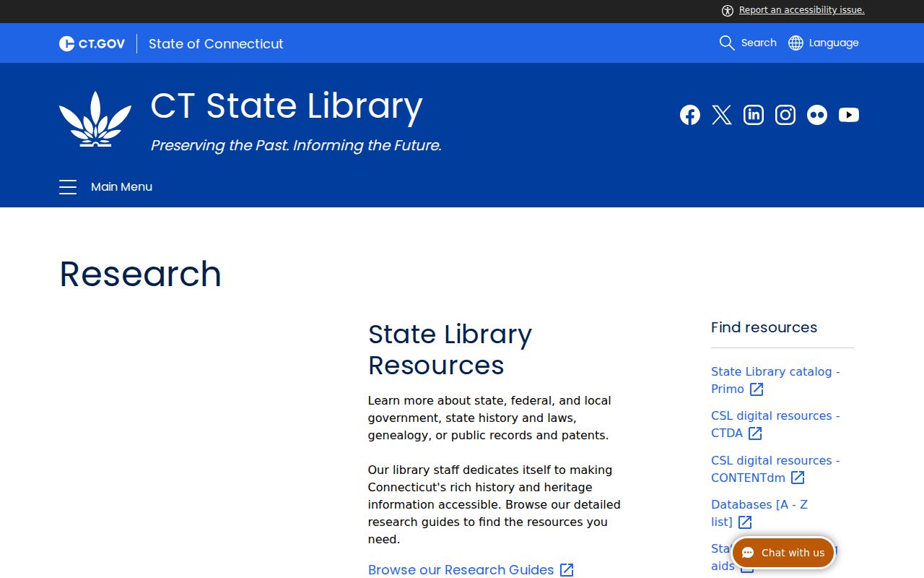Click the Research page heading
Viewport: 924px width, 578px height.
140,274
